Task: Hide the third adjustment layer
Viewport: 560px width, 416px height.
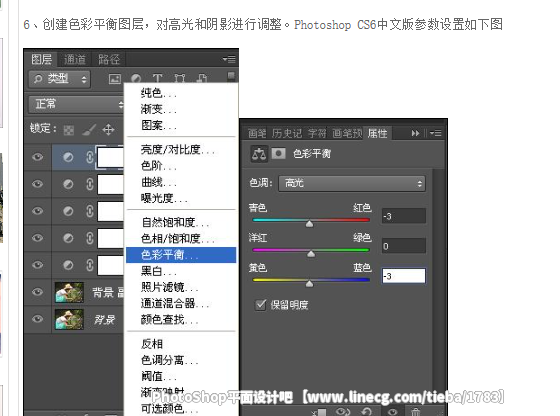Action: coord(37,211)
